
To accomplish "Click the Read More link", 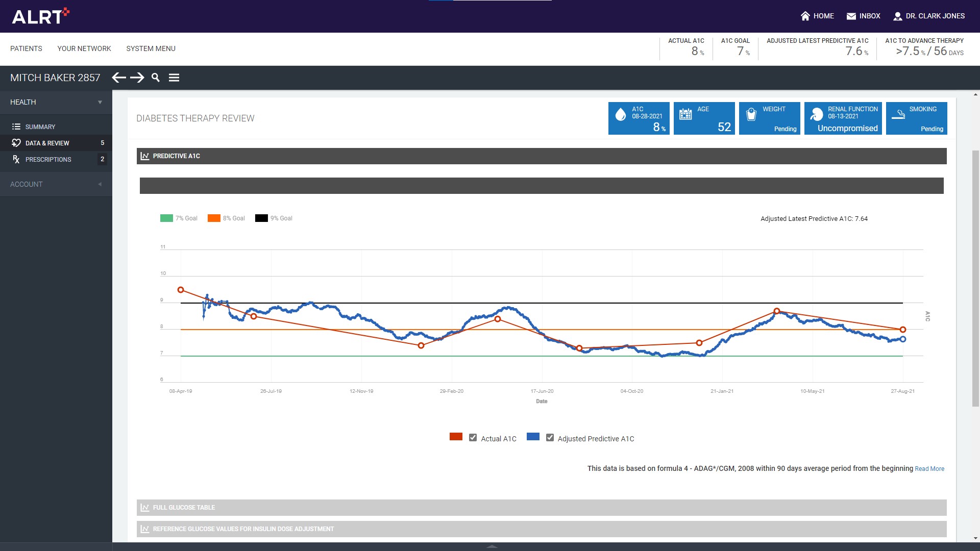I will pyautogui.click(x=929, y=469).
